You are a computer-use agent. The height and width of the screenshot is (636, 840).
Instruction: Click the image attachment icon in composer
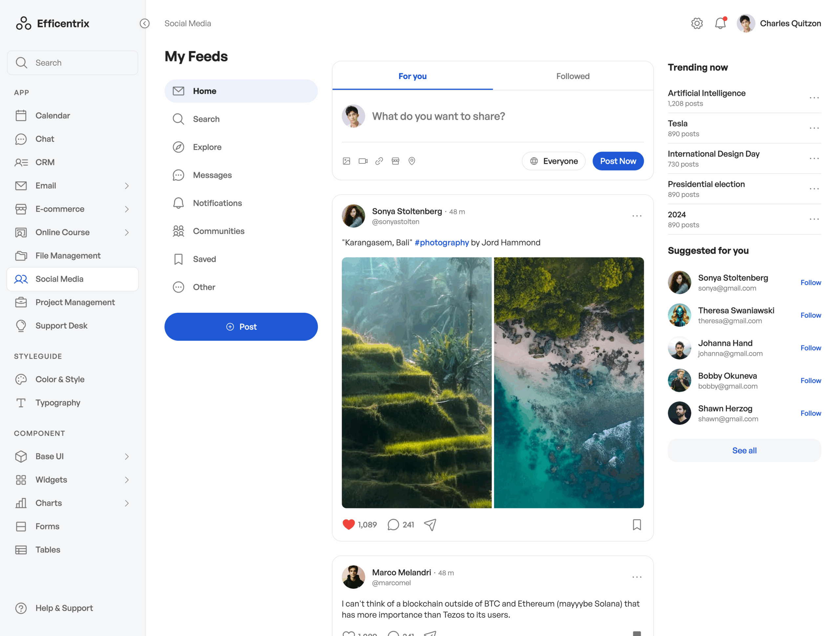346,161
